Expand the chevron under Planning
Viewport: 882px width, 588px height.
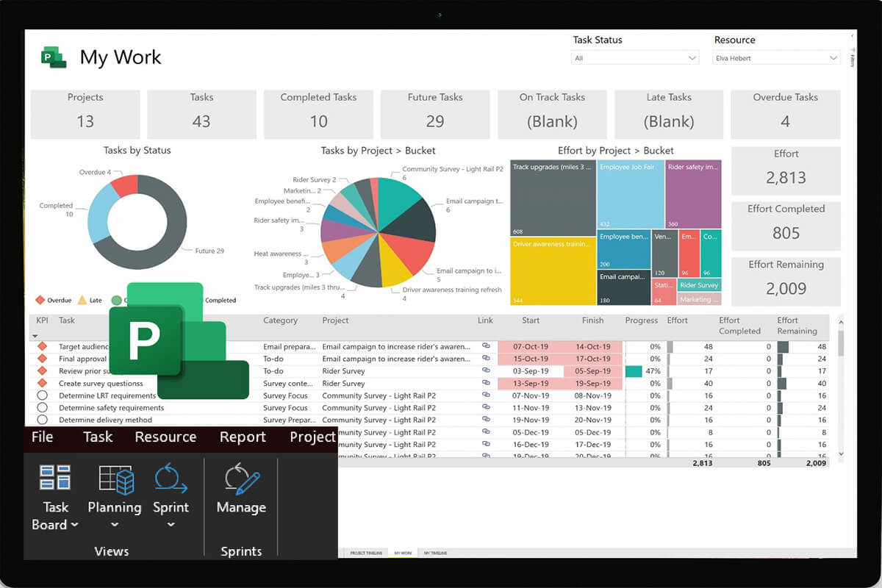pos(115,525)
